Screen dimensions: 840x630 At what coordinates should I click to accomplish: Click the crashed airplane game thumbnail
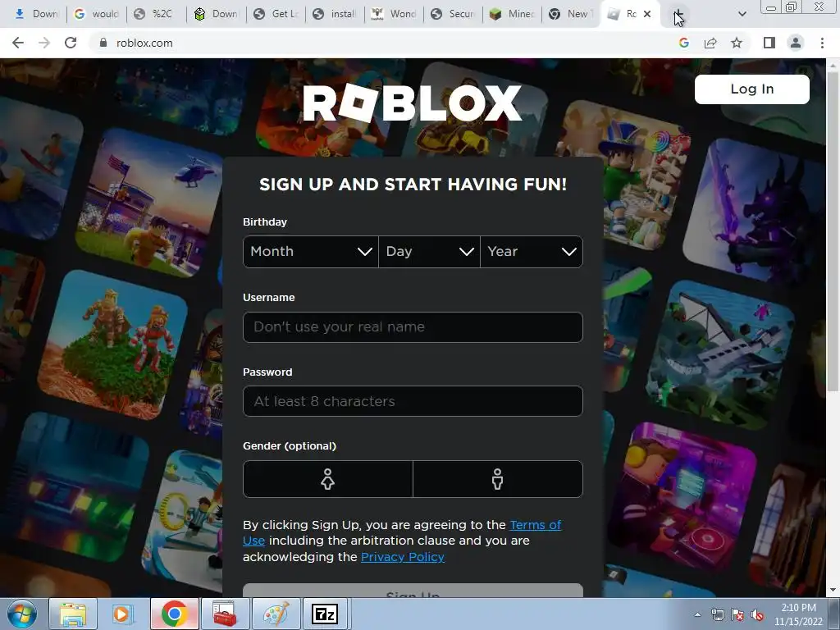(720, 354)
